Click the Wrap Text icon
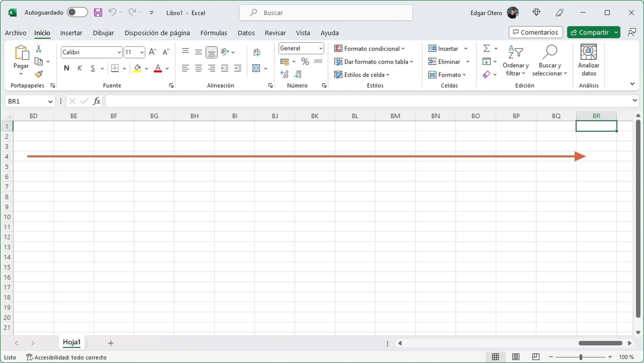 (x=257, y=52)
